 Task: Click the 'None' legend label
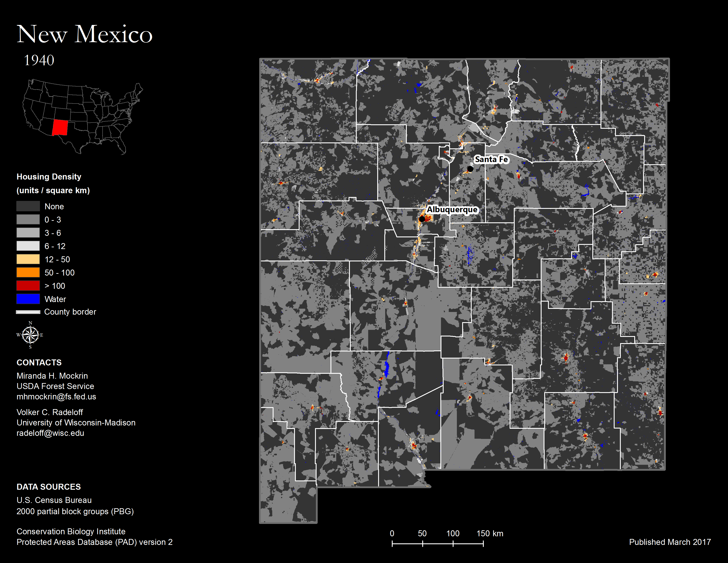(54, 206)
